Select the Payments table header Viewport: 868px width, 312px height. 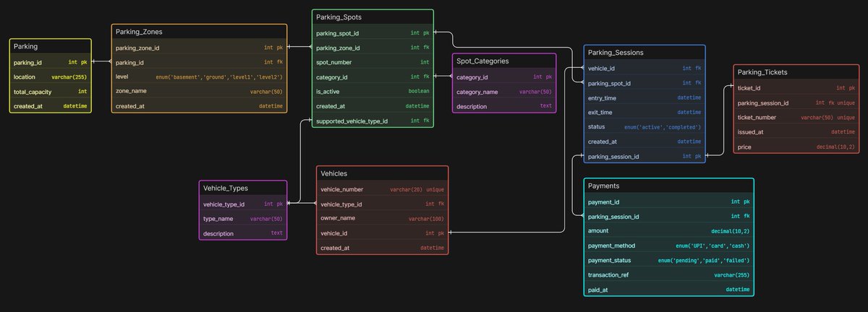click(x=669, y=186)
